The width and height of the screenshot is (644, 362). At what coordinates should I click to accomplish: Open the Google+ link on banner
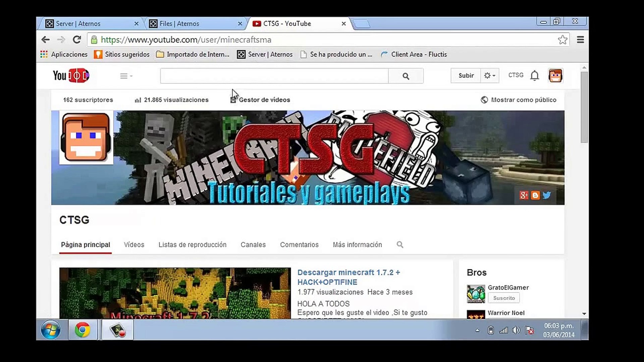(x=524, y=195)
